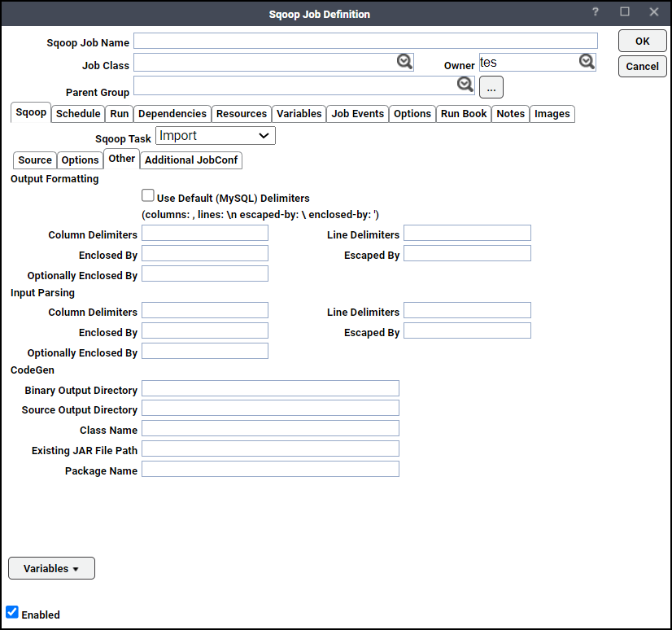This screenshot has width=672, height=630.
Task: Click Output Formatting Escaped By field
Action: 467,253
